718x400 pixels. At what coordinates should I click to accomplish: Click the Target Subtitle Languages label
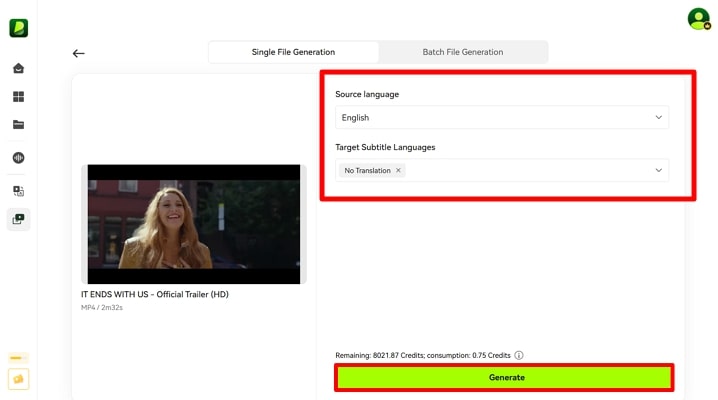tap(385, 147)
